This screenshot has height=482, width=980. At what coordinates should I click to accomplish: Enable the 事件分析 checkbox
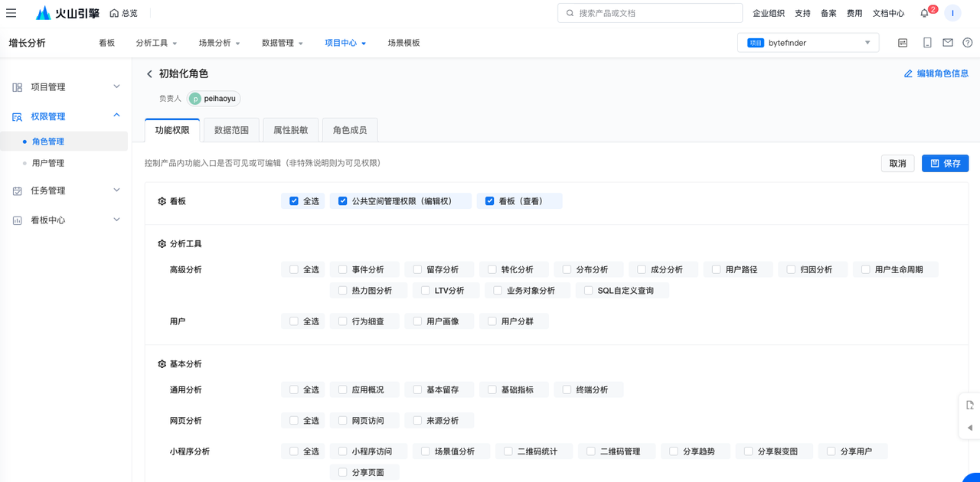point(343,270)
